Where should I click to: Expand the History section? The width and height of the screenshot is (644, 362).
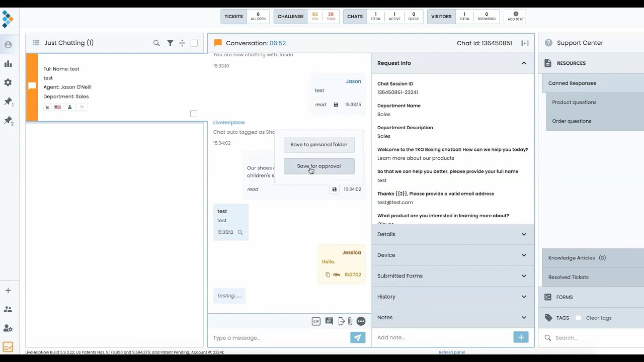453,297
